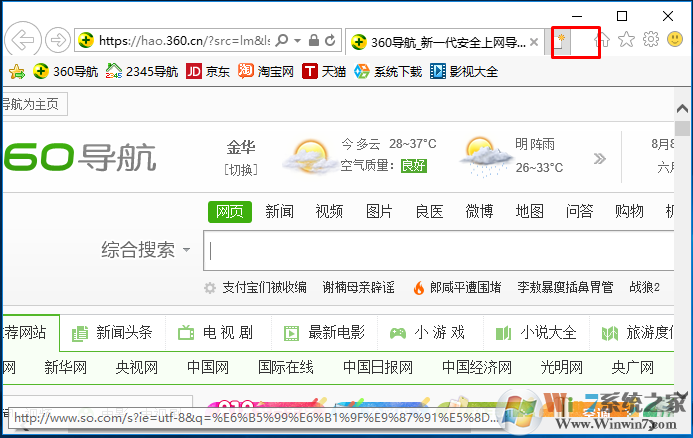Switch to the 小游戏 category tab
This screenshot has width=693, height=438.
(430, 333)
